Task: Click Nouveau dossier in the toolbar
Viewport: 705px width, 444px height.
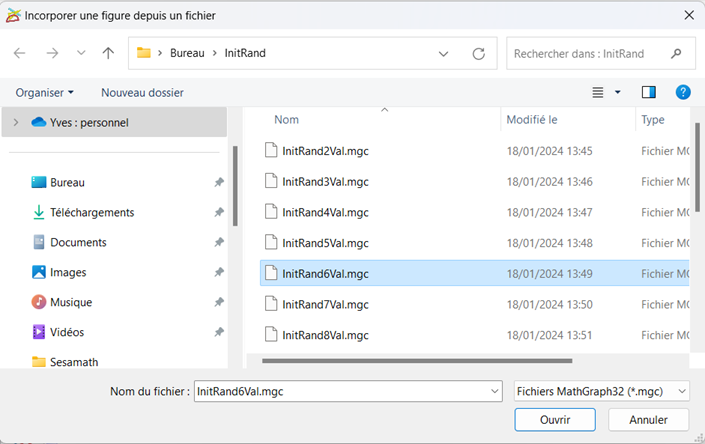Action: [142, 92]
